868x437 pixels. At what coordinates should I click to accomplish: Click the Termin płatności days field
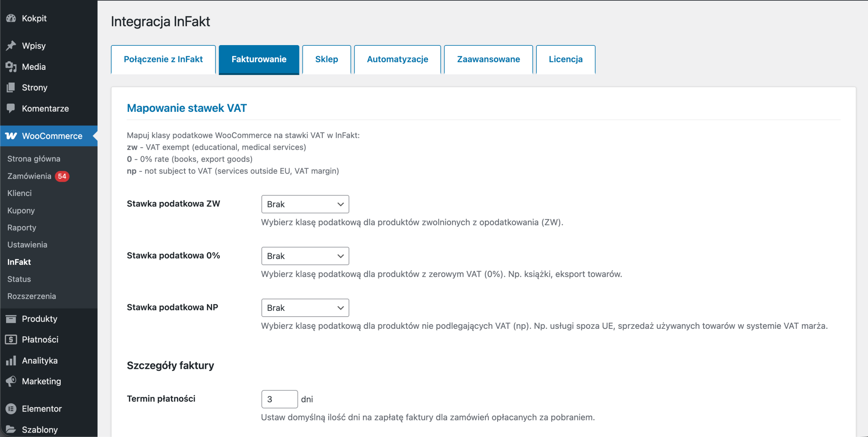(279, 399)
